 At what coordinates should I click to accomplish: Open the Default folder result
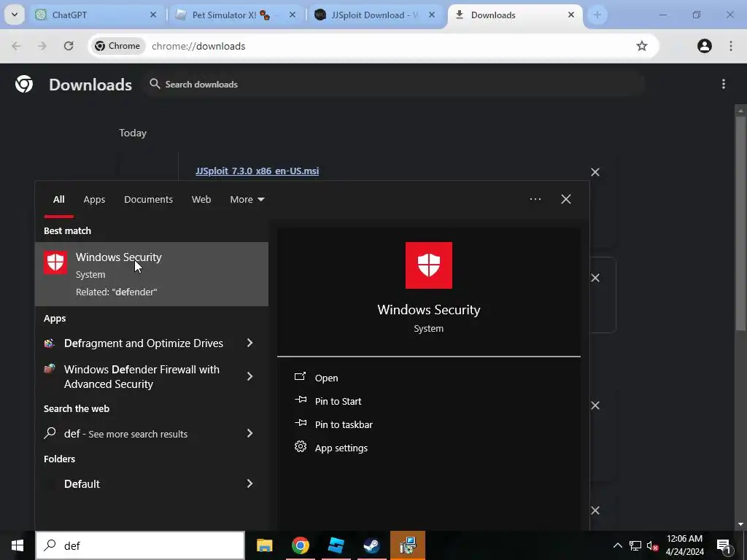(x=82, y=484)
